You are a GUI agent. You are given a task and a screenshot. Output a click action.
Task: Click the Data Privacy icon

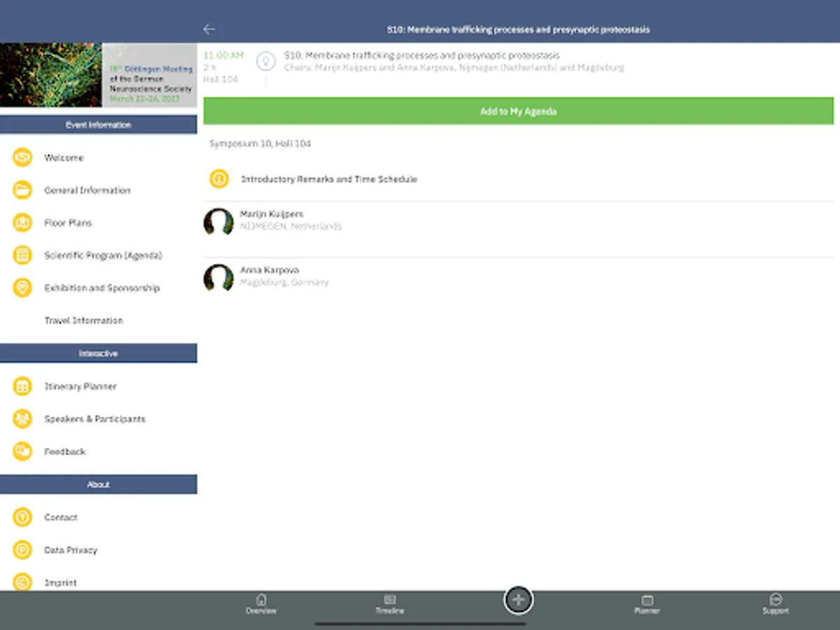coord(22,549)
